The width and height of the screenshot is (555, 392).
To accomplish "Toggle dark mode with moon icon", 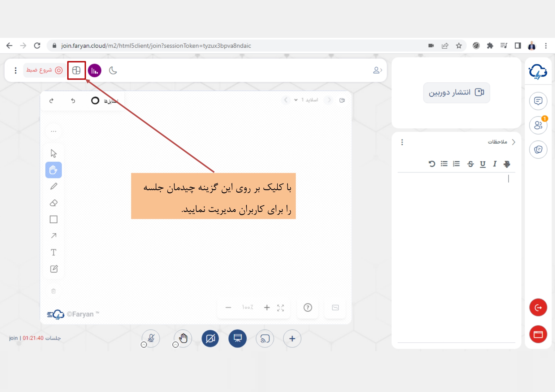I will [x=113, y=70].
